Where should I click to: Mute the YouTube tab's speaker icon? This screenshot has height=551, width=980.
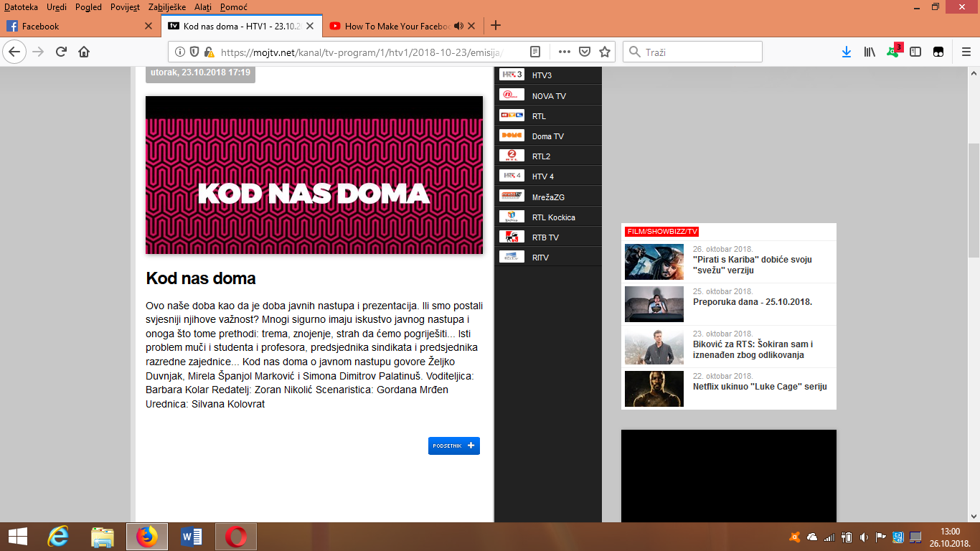[459, 26]
